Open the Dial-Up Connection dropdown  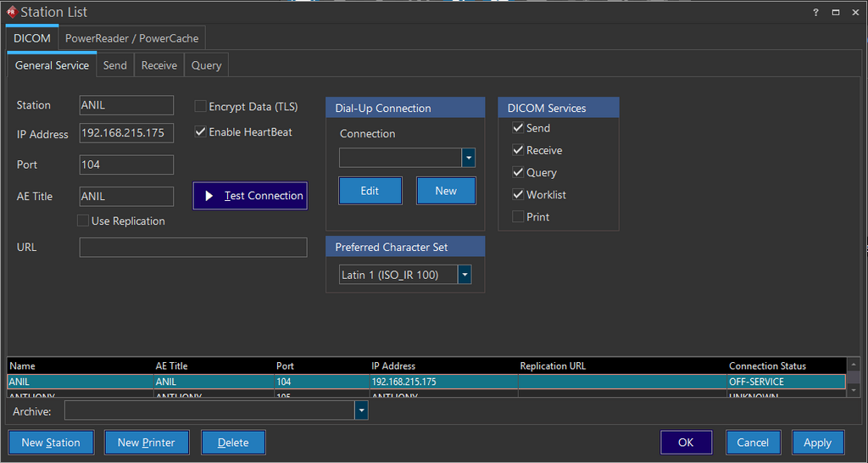[468, 158]
